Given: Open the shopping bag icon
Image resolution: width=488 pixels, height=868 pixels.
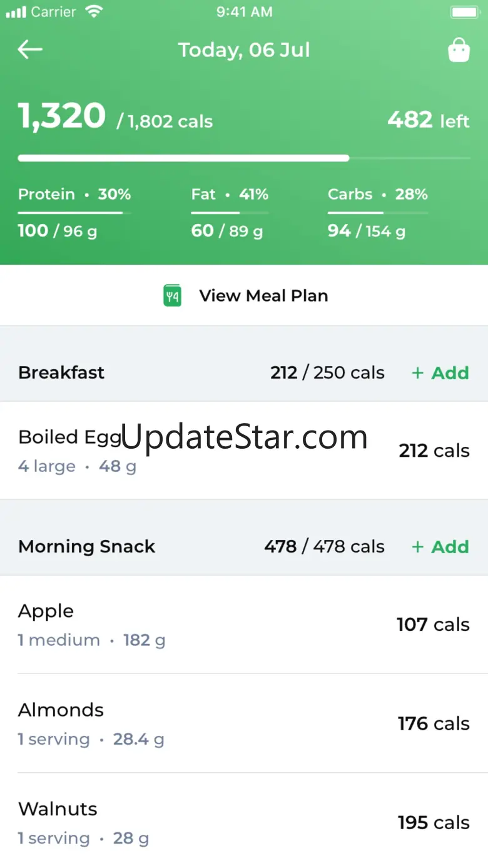Looking at the screenshot, I should [459, 51].
